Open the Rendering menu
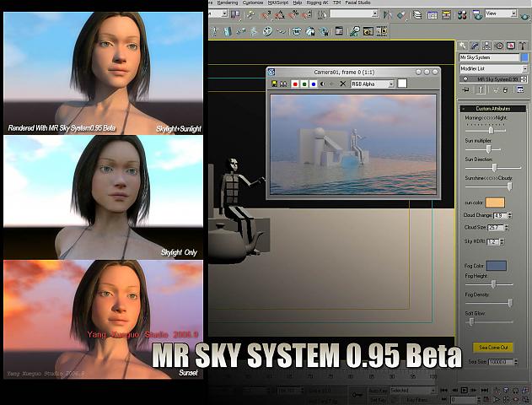This screenshot has width=532, height=405. pos(228,3)
